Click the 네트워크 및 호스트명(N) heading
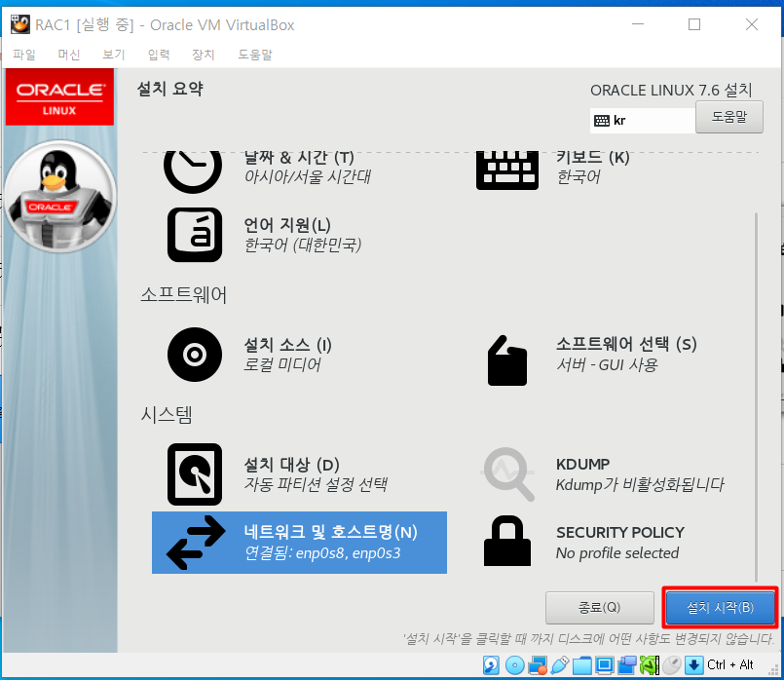The height and width of the screenshot is (680, 784). click(331, 533)
